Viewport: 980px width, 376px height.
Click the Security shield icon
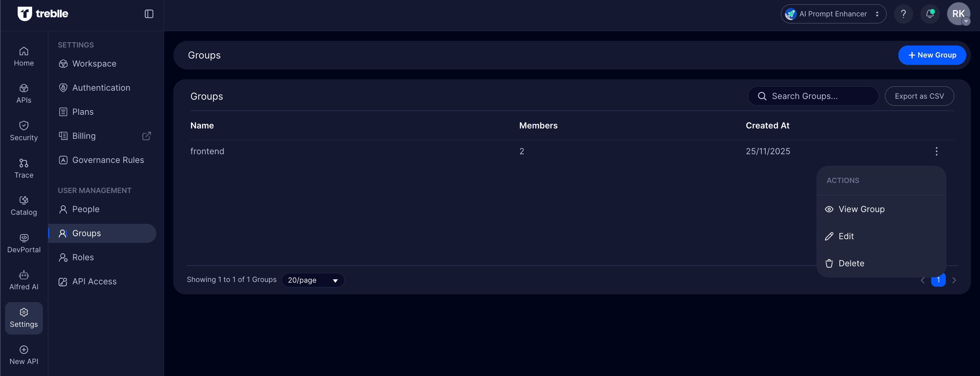[x=23, y=126]
